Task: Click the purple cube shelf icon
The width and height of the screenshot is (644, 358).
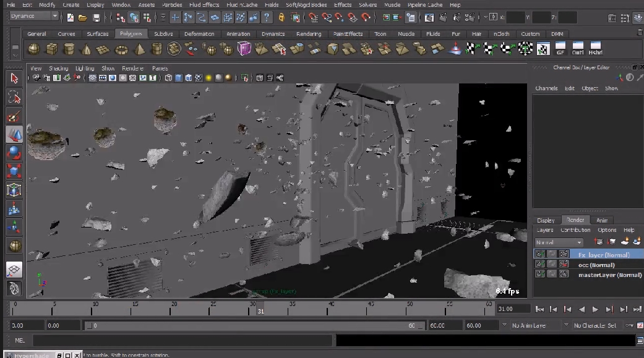Action: [244, 49]
